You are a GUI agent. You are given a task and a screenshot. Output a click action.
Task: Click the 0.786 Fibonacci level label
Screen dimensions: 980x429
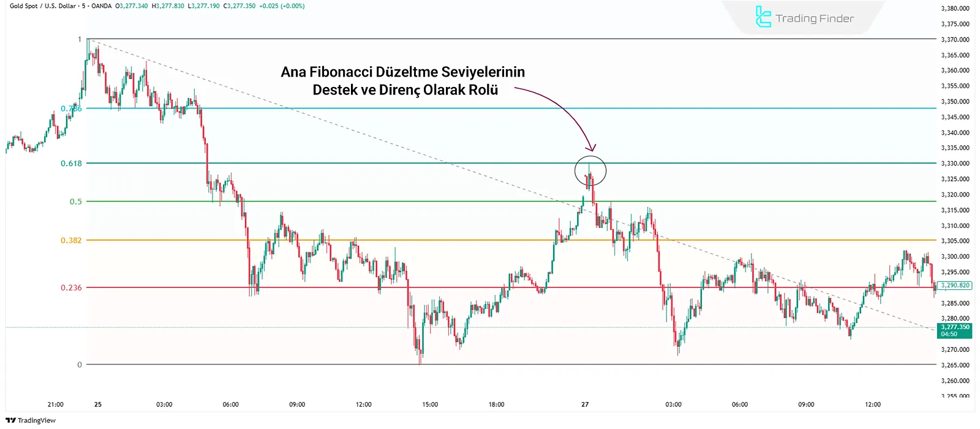coord(71,108)
